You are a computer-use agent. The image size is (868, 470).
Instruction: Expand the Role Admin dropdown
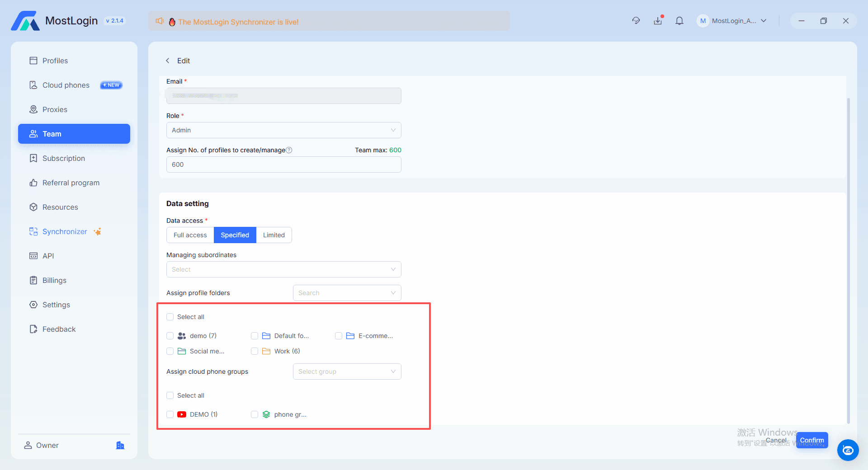pyautogui.click(x=284, y=130)
